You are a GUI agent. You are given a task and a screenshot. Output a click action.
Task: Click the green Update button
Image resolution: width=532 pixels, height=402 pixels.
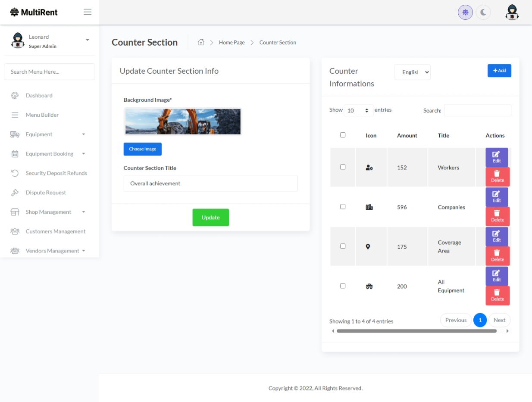(210, 218)
